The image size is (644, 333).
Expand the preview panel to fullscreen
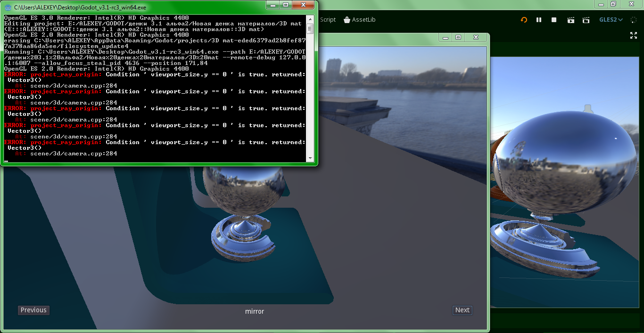click(x=634, y=34)
